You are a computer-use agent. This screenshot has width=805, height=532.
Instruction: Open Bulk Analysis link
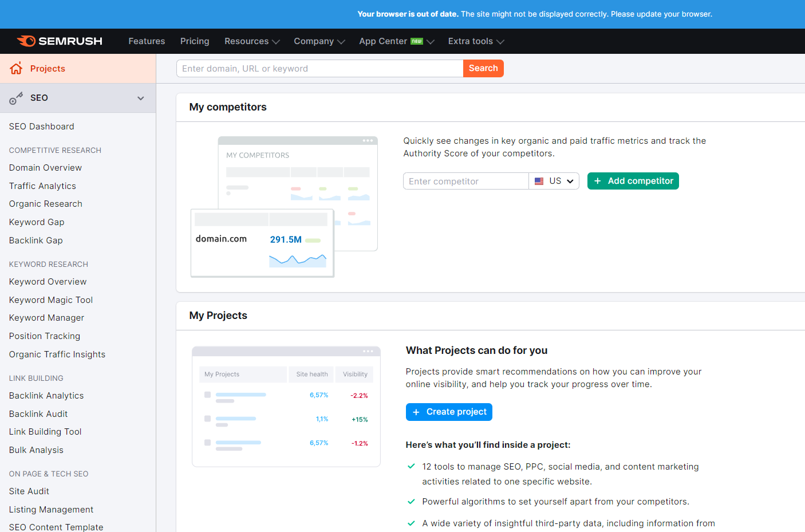coord(36,450)
